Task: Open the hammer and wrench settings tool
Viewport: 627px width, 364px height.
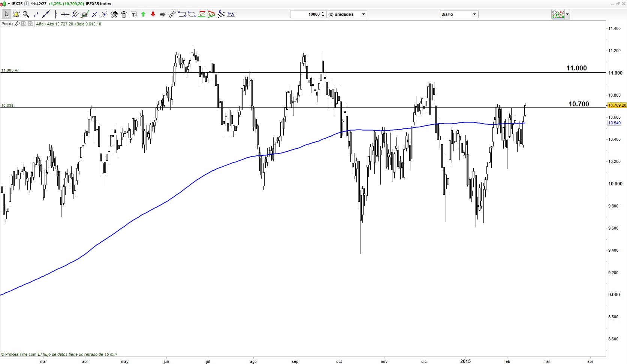Action: (114, 14)
